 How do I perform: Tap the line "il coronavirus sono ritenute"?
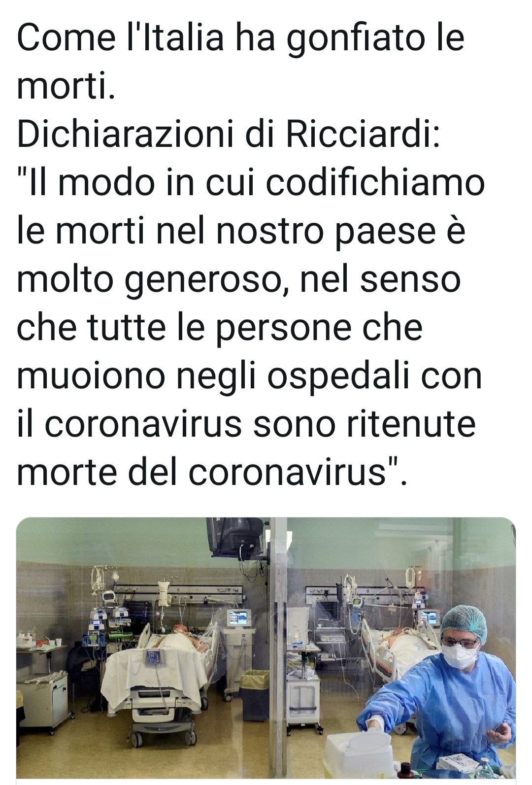click(246, 423)
